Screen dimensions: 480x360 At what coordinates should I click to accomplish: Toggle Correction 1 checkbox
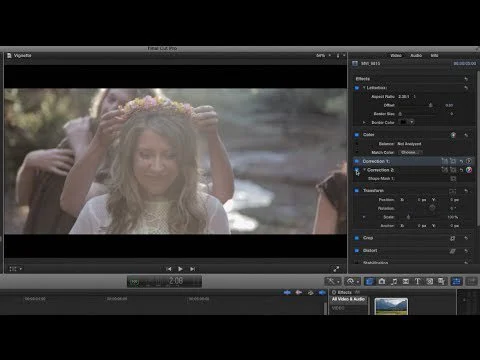click(x=356, y=161)
